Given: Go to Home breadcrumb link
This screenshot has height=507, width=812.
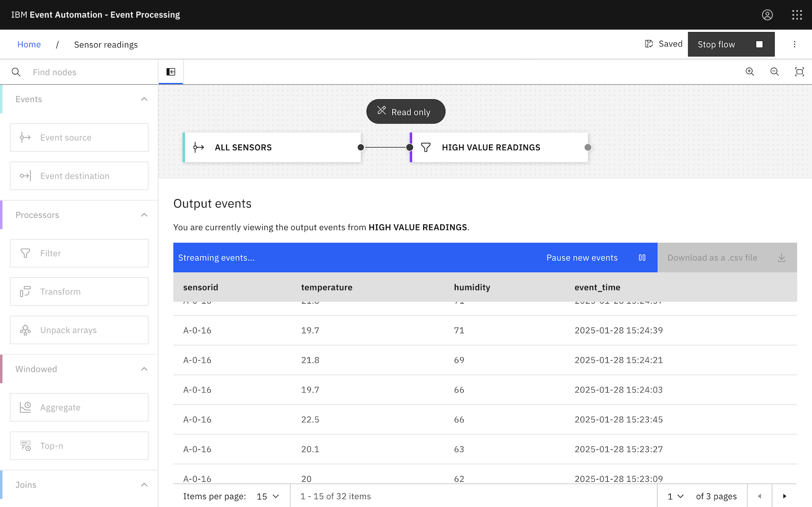Looking at the screenshot, I should (29, 45).
